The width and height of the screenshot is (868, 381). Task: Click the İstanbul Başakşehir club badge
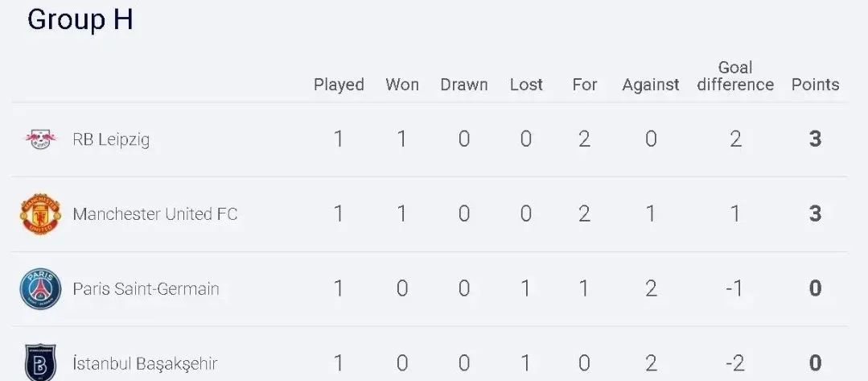[x=40, y=362]
